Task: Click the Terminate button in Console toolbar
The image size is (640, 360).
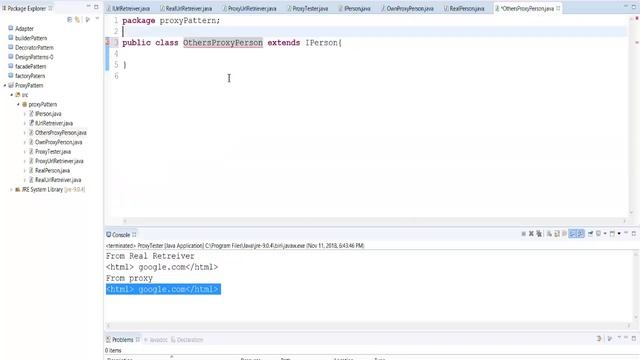Action: [x=524, y=233]
